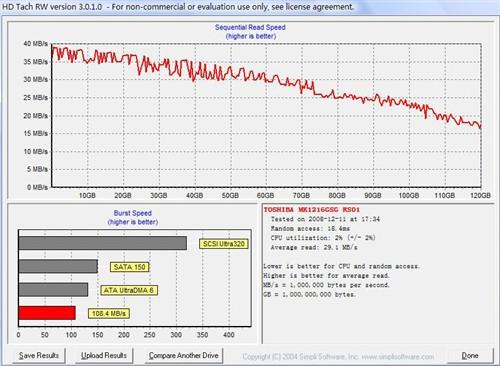The width and height of the screenshot is (500, 366).
Task: Click the Average read result line
Action: [314, 247]
